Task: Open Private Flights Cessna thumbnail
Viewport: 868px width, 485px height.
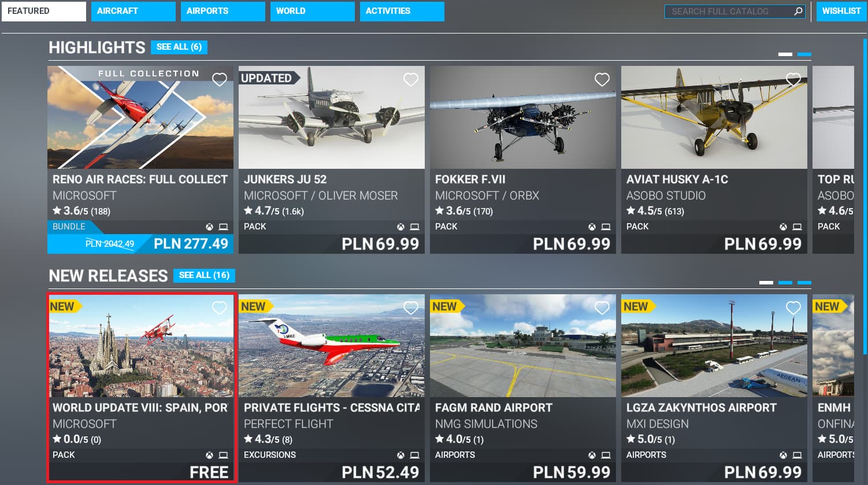Action: 332,346
